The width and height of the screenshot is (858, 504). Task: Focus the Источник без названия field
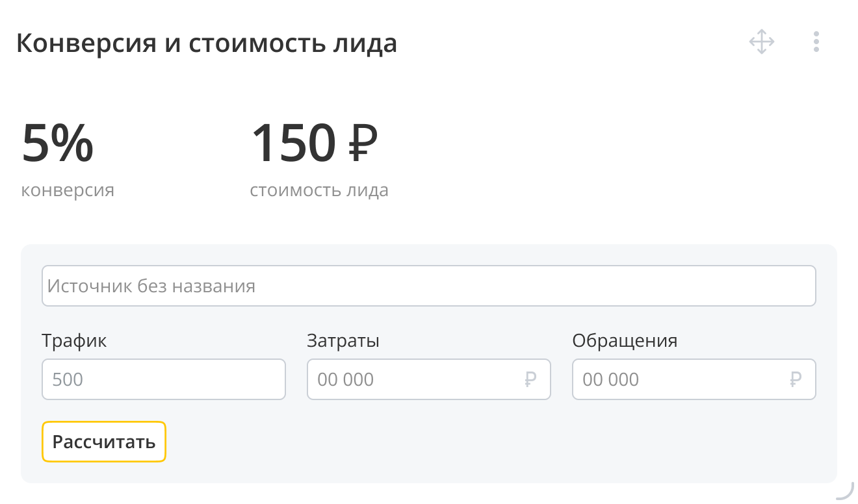tap(428, 286)
